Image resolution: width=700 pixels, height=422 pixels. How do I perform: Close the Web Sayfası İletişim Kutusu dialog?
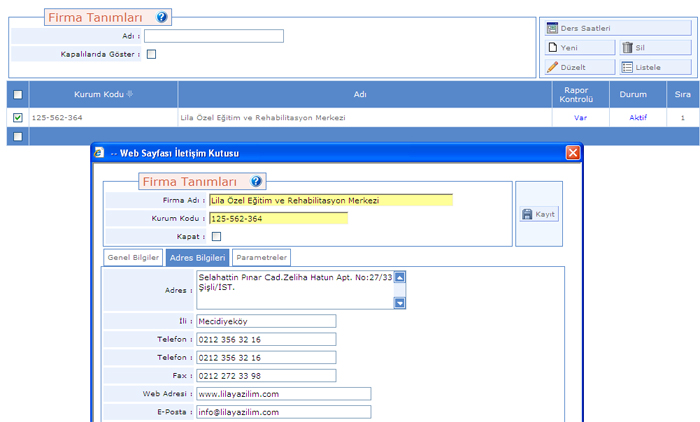click(573, 153)
